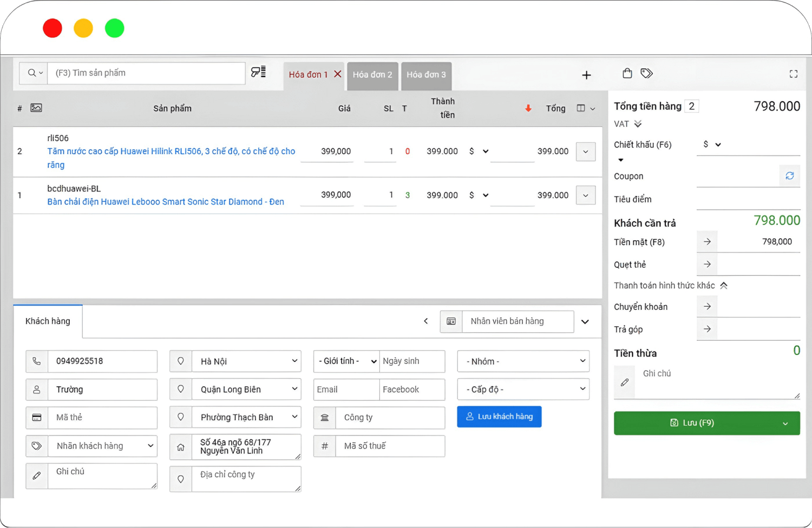Screen dimensions: 812x528
Task: Open the Quận Long Biên district dropdown
Action: coord(246,390)
